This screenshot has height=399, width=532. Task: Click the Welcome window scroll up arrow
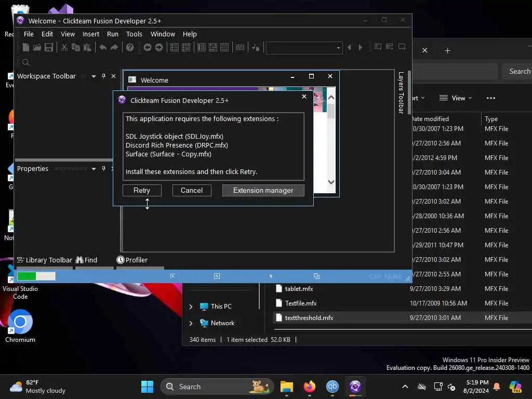[x=331, y=97]
